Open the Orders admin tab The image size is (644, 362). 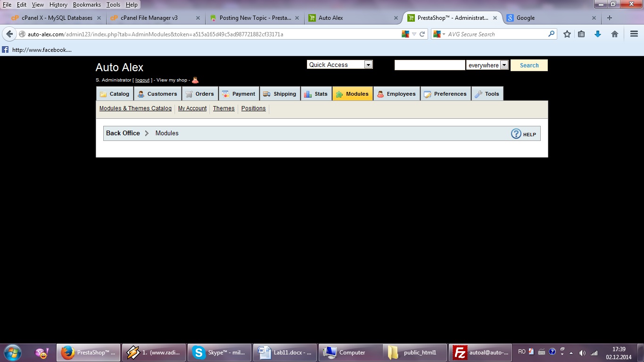[200, 94]
